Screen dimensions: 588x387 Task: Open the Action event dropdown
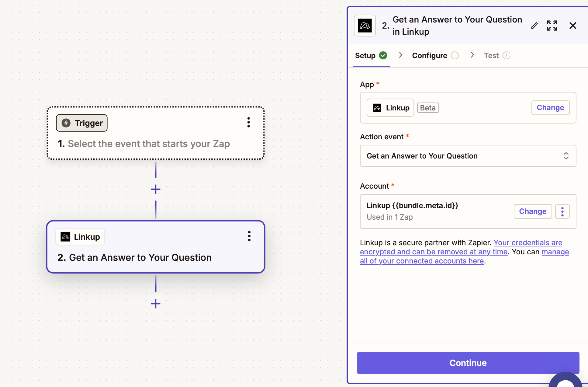pos(468,156)
